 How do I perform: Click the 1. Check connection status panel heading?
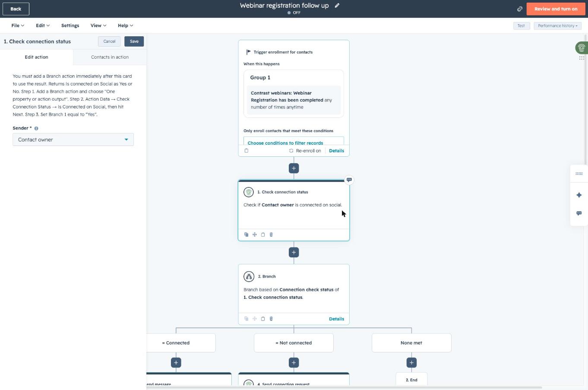click(37, 41)
